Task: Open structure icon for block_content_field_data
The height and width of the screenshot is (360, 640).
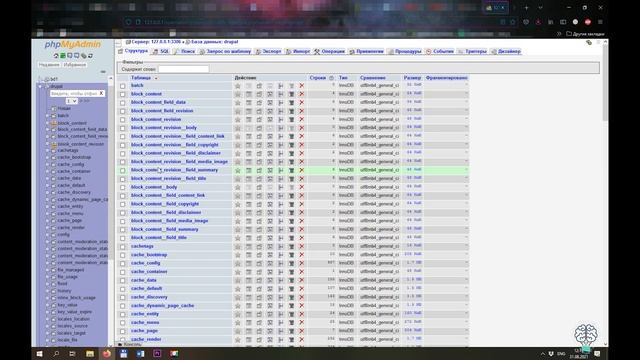Action: click(x=259, y=102)
